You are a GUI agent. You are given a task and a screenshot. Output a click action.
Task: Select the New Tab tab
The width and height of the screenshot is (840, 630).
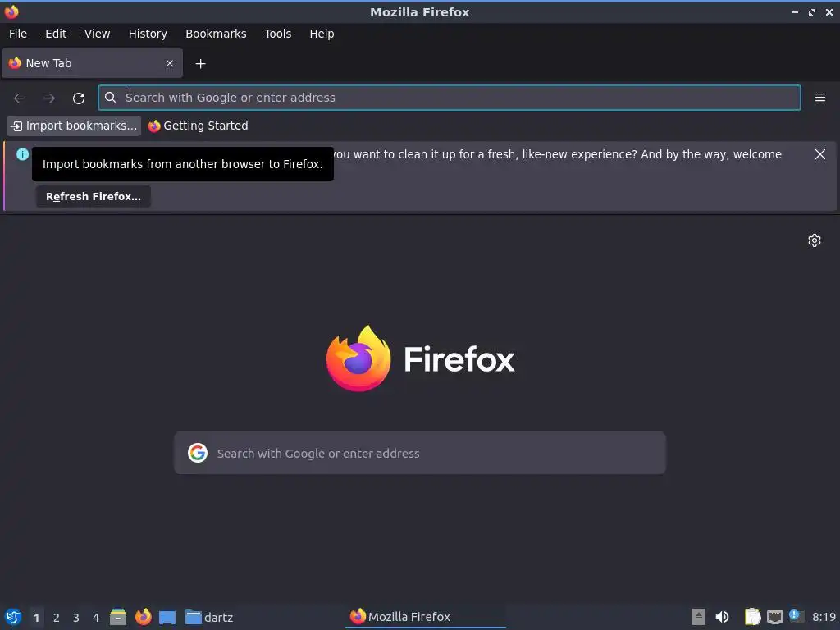(92, 63)
